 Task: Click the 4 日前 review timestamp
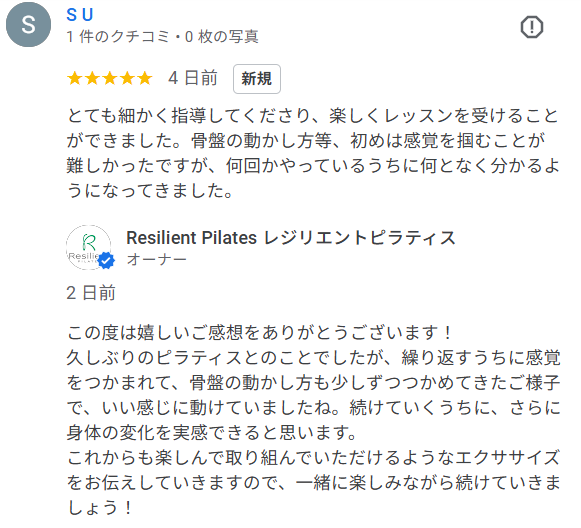tap(193, 79)
